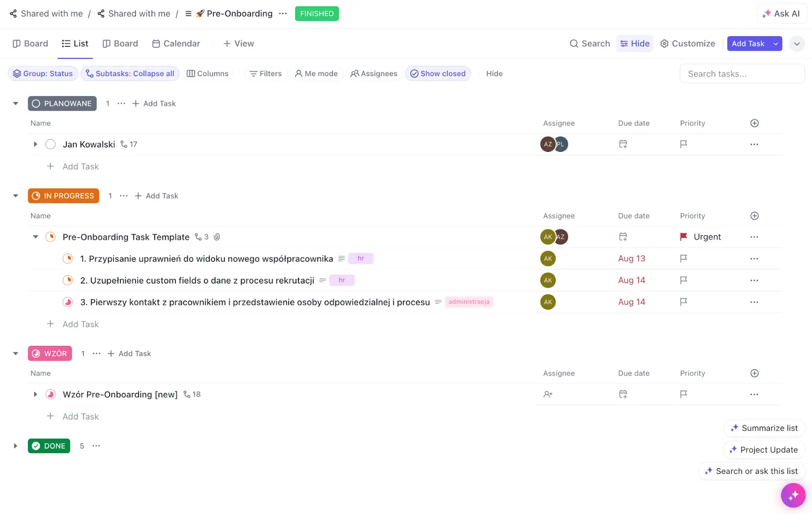Open the ellipsis menu next to Pre-Onboarding title

click(x=283, y=14)
